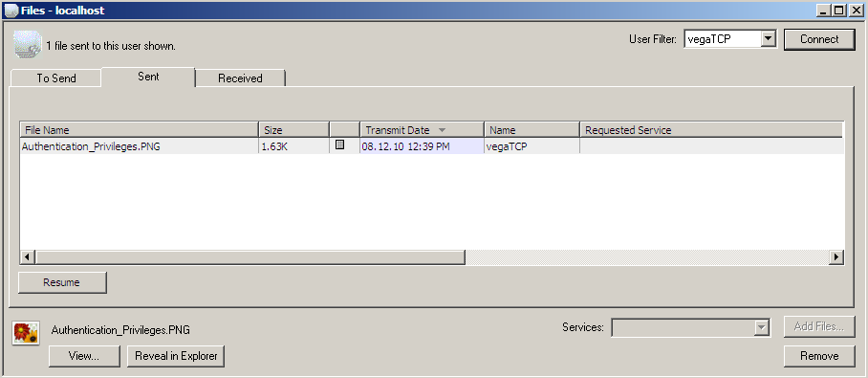Click the Requested Service column header
Screen dimensions: 868x378
[x=711, y=130]
